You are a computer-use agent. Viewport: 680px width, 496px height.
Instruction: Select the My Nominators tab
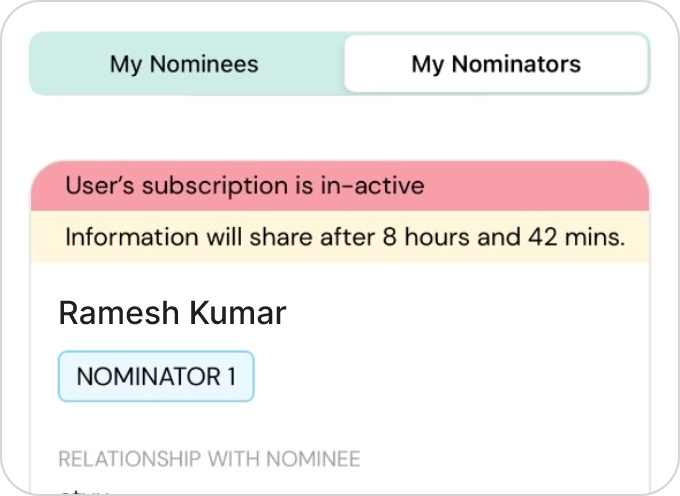coord(496,64)
